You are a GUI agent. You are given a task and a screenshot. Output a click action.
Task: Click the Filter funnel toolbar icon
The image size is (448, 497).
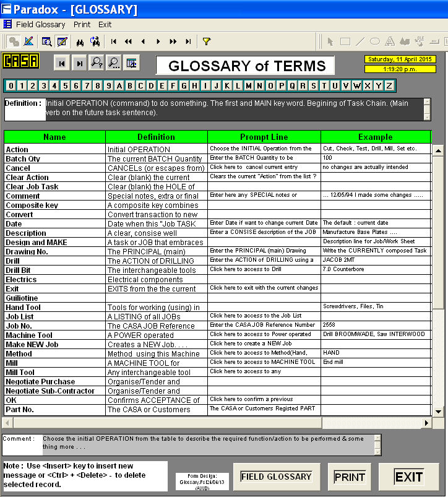point(207,41)
